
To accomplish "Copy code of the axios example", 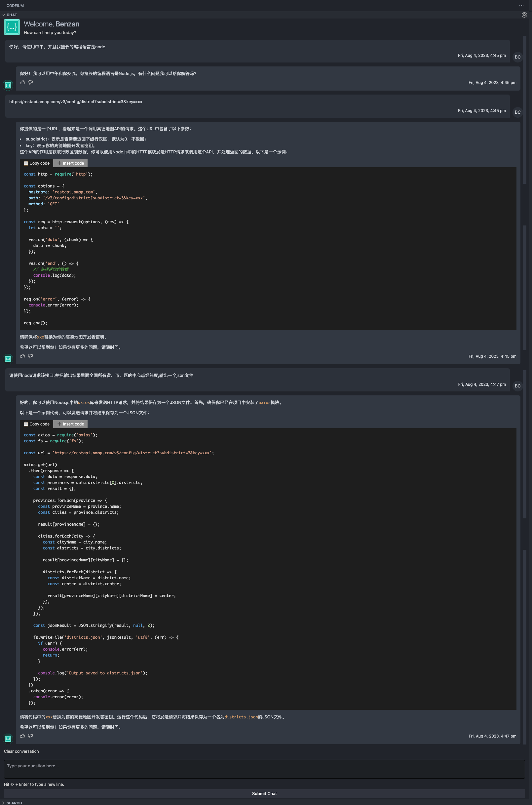I will pos(37,424).
